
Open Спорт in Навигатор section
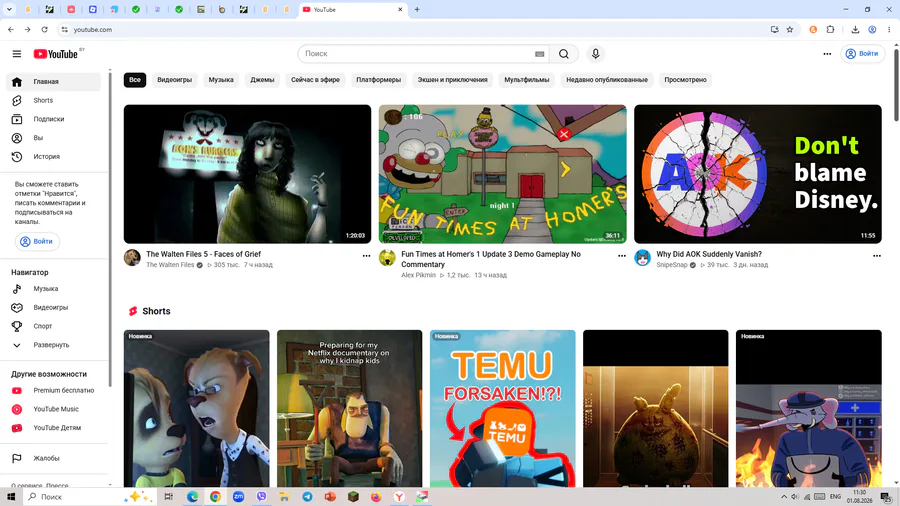click(x=53, y=326)
